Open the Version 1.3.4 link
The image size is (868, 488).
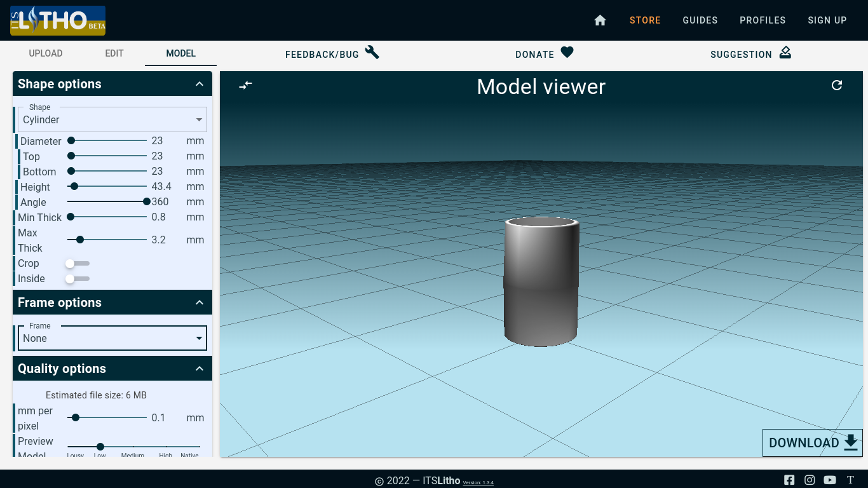pos(478,482)
